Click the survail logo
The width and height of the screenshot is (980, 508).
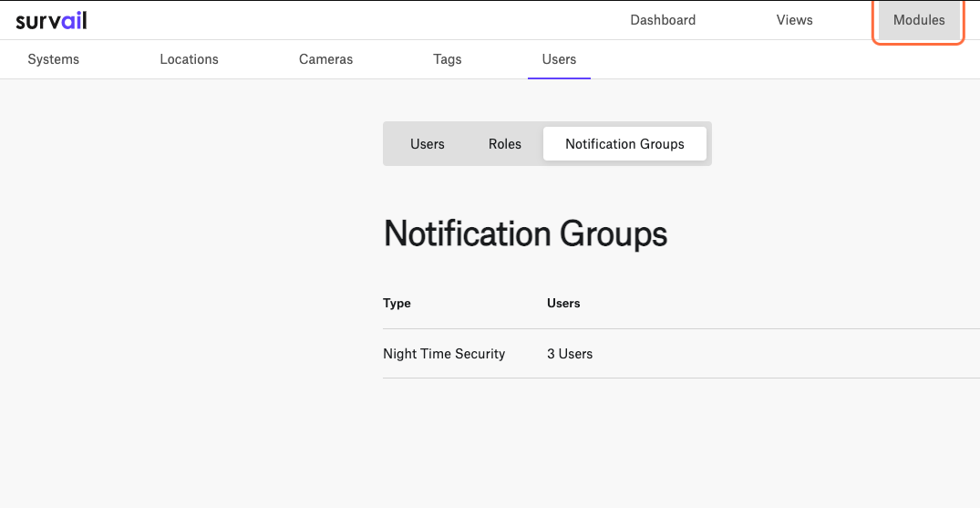point(51,20)
